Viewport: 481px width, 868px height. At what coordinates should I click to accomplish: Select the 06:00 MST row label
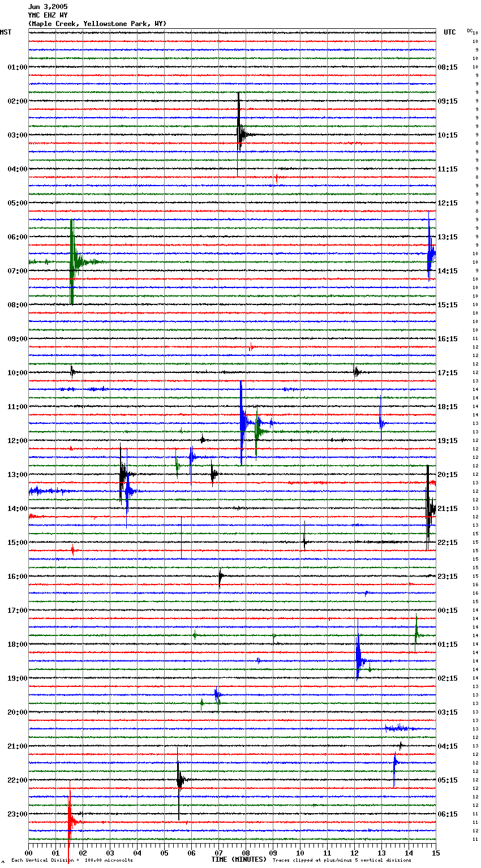coord(17,237)
